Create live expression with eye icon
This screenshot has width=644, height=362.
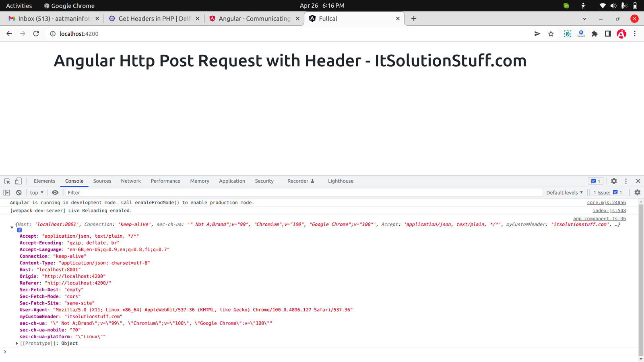tap(55, 193)
